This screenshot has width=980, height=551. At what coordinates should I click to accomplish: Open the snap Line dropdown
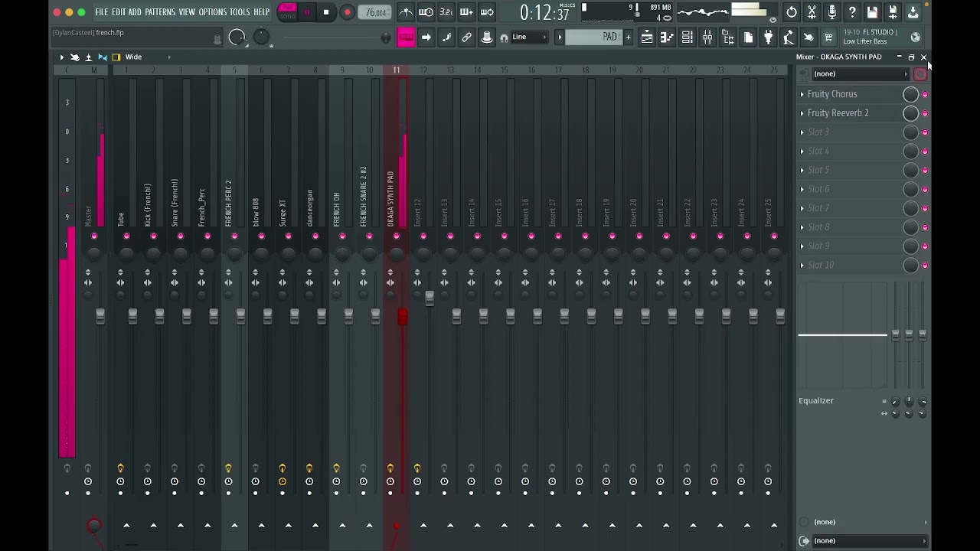(x=530, y=37)
